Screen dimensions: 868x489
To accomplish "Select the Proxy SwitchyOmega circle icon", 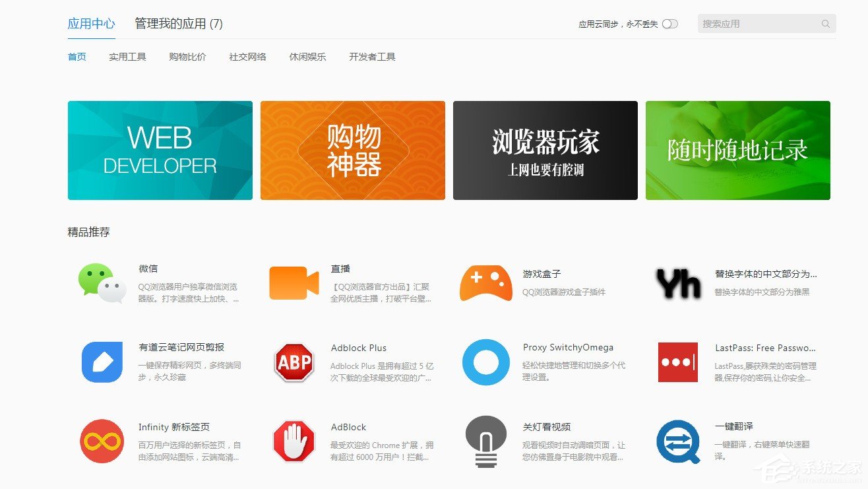I will pyautogui.click(x=485, y=362).
